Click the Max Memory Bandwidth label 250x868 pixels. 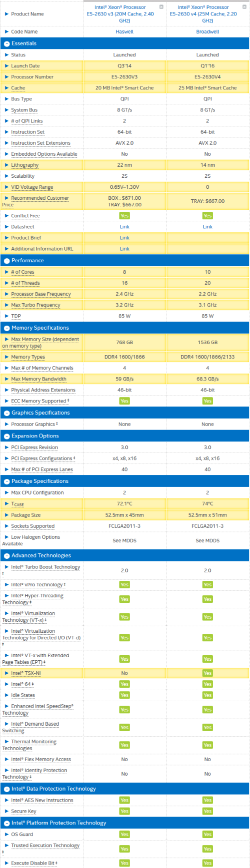[38, 379]
